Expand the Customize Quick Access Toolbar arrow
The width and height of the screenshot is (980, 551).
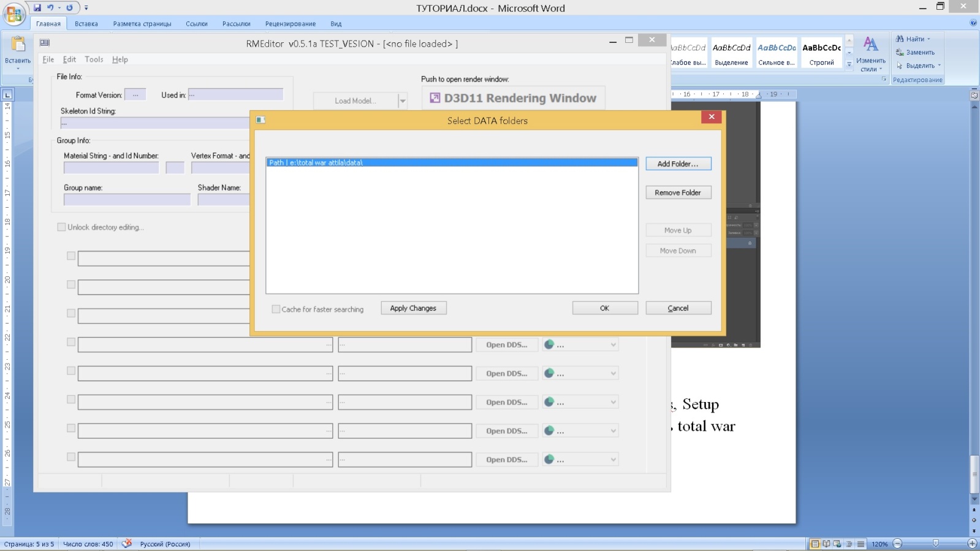[x=86, y=8]
